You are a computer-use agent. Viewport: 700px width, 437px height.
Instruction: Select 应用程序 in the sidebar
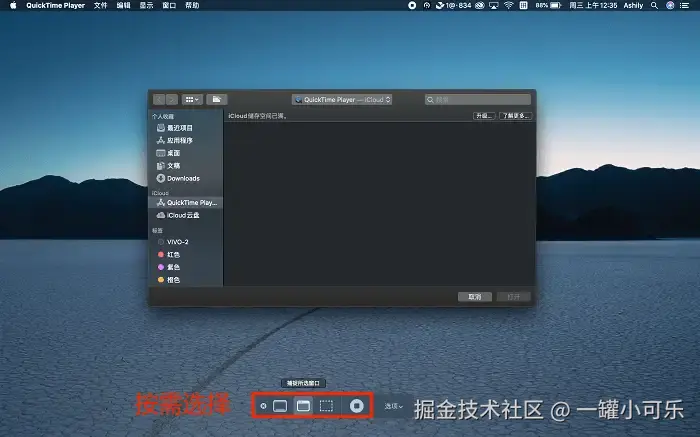(x=185, y=140)
